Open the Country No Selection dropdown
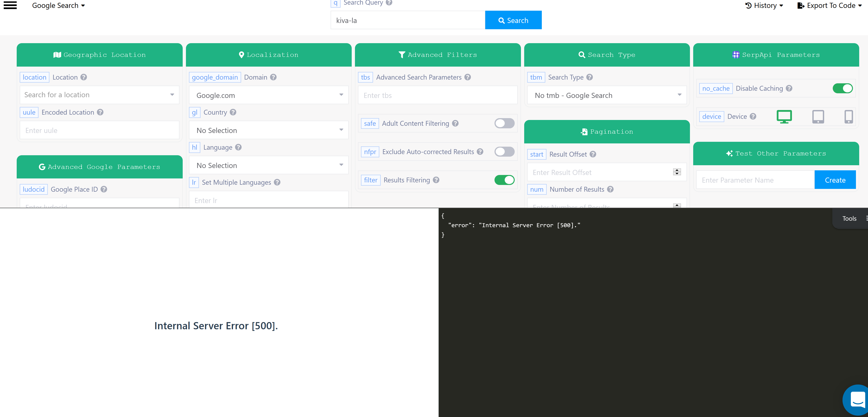868x417 pixels. pyautogui.click(x=268, y=131)
